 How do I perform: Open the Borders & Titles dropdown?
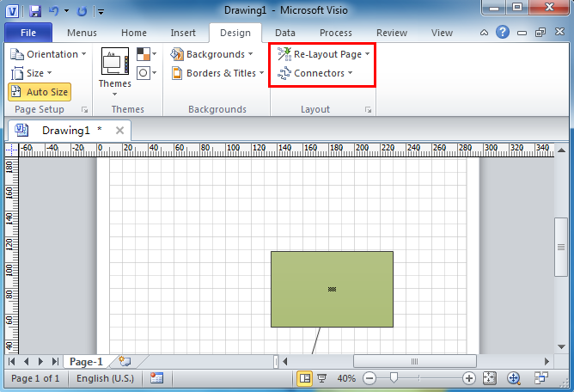[217, 73]
